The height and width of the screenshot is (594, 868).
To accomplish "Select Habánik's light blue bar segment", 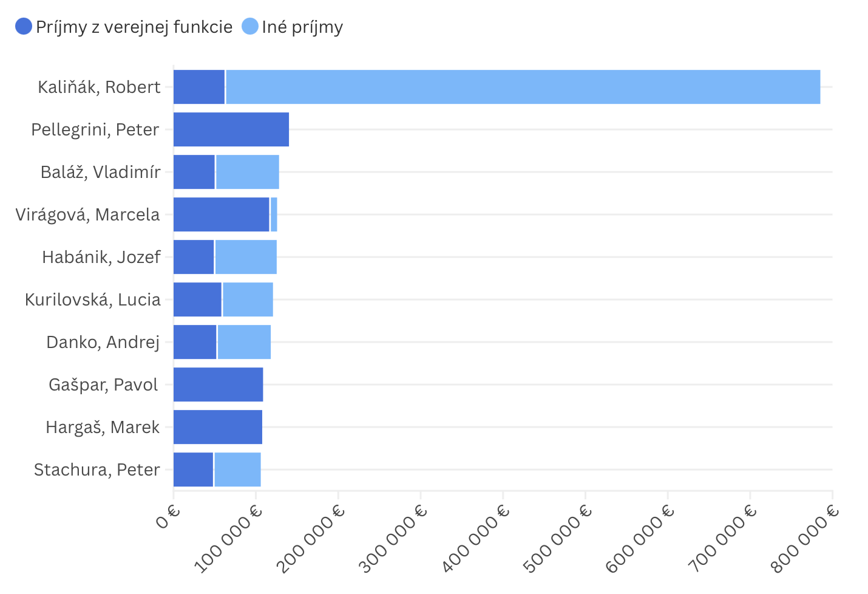I will pyautogui.click(x=245, y=257).
